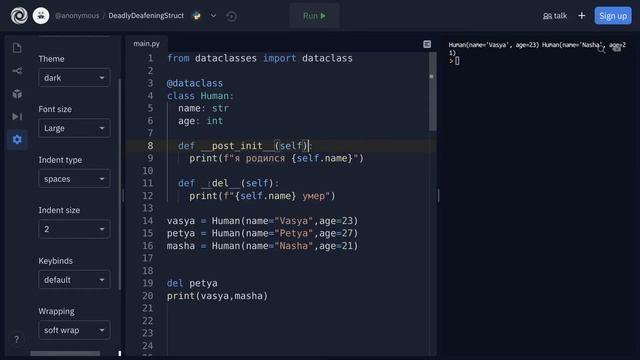
Task: Open the help question mark icon
Action: pos(16,340)
